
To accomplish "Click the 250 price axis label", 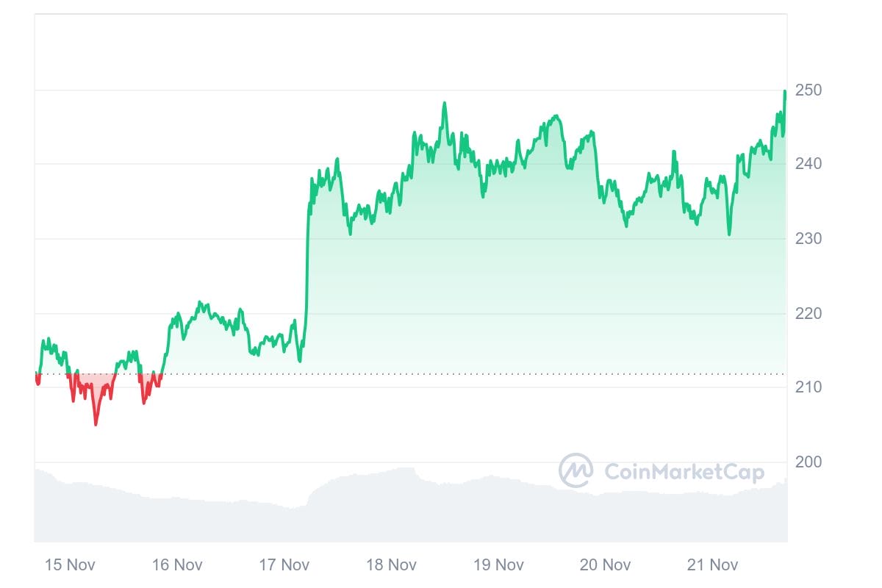I will [809, 90].
